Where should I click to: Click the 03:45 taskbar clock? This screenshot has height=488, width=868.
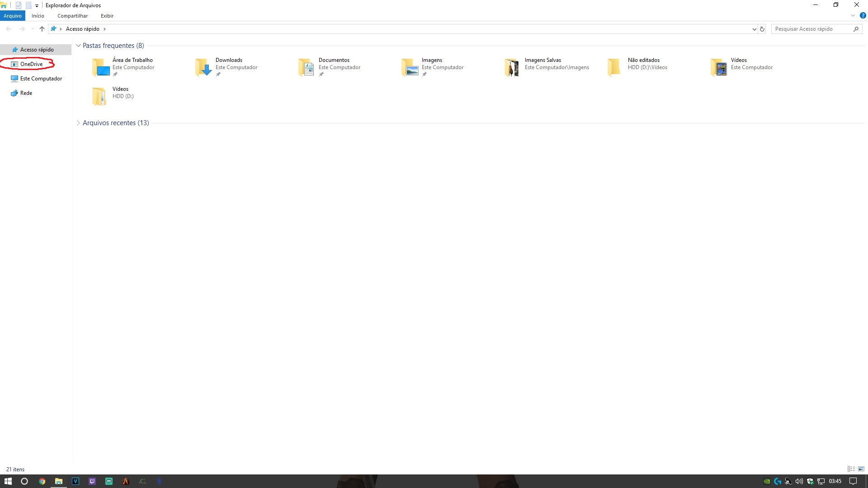click(835, 481)
